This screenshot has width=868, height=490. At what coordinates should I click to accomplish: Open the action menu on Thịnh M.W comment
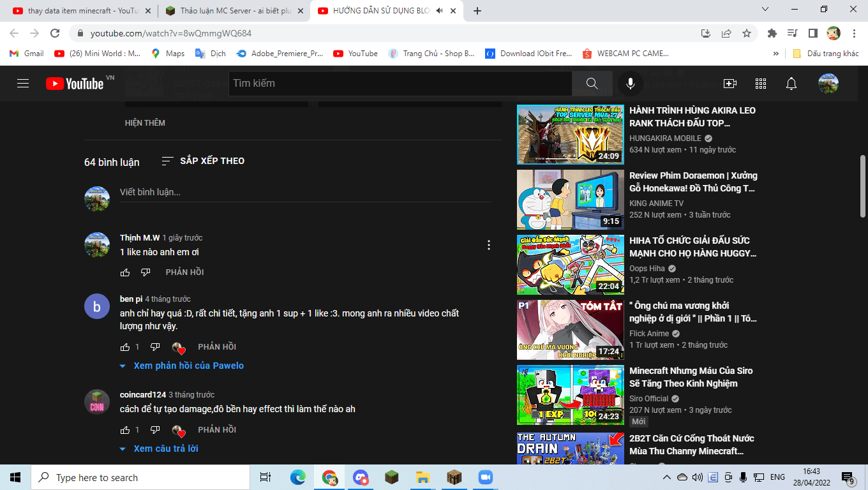[x=489, y=245]
